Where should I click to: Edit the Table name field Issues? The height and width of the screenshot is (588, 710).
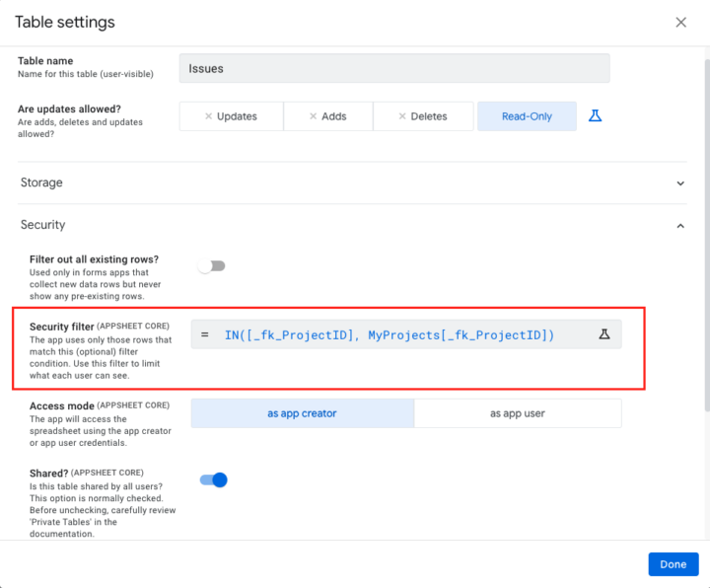tap(394, 69)
